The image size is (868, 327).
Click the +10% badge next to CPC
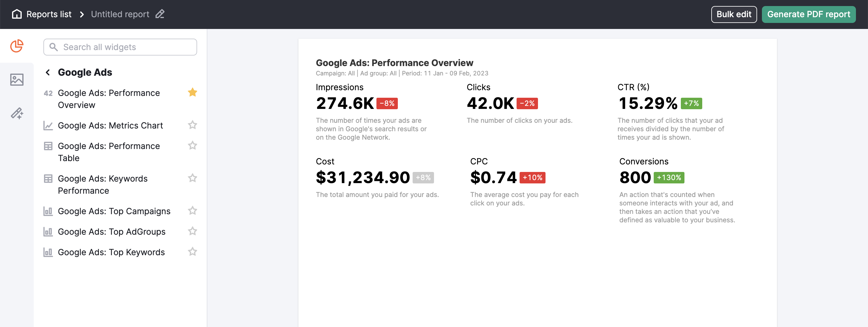click(532, 178)
